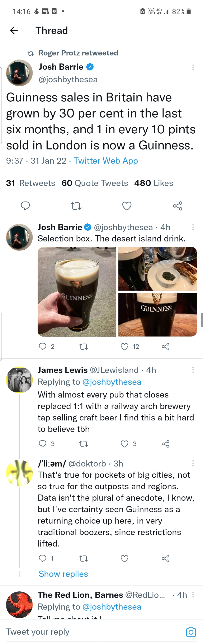Open @joshbythesea mention in James Lewis's reply

pos(112,382)
